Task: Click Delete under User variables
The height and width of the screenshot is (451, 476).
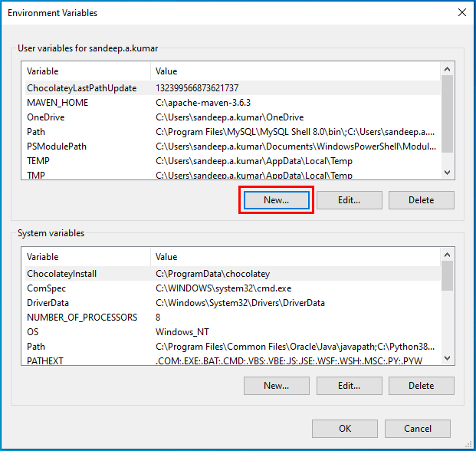Action: point(422,200)
